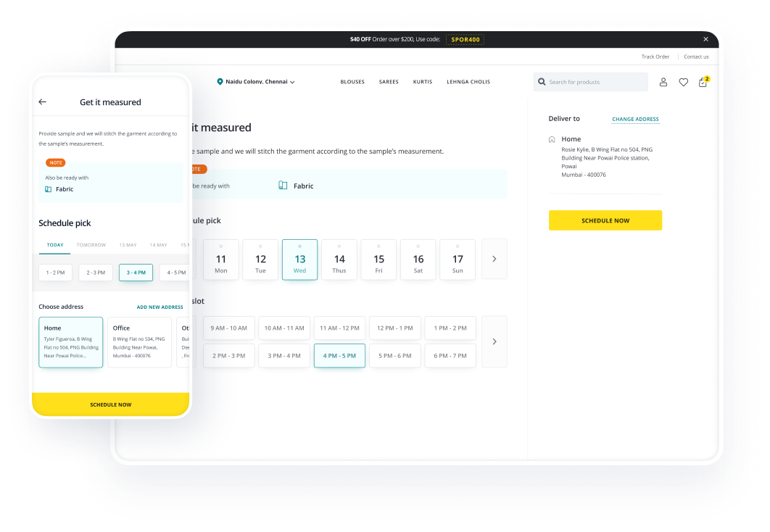Choose 6 PM - 7 PM slot
Image resolution: width=770 pixels, height=532 pixels.
pyautogui.click(x=450, y=356)
